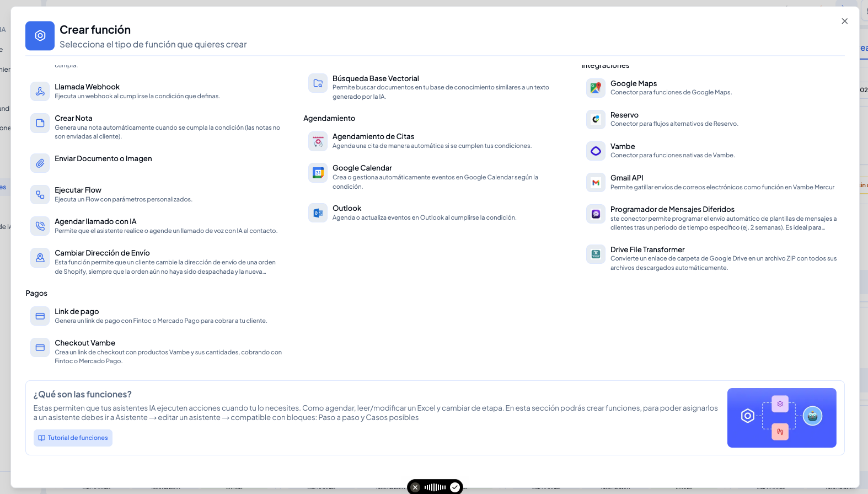The height and width of the screenshot is (494, 868).
Task: Choose the Crear Nota function icon
Action: [40, 123]
